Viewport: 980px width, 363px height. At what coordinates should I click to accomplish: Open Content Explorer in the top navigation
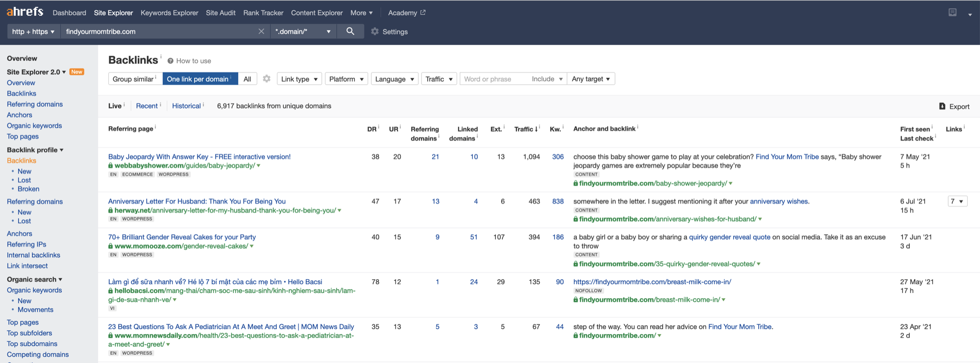pos(317,13)
